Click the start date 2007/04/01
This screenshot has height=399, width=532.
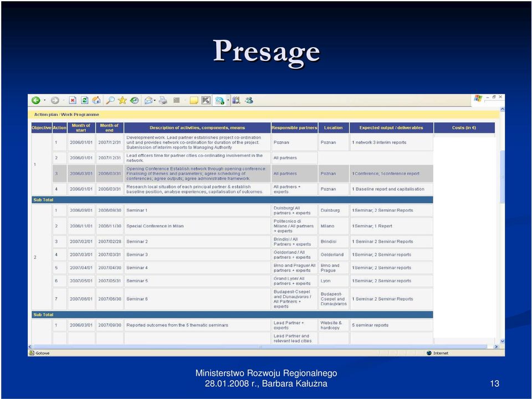(x=81, y=268)
